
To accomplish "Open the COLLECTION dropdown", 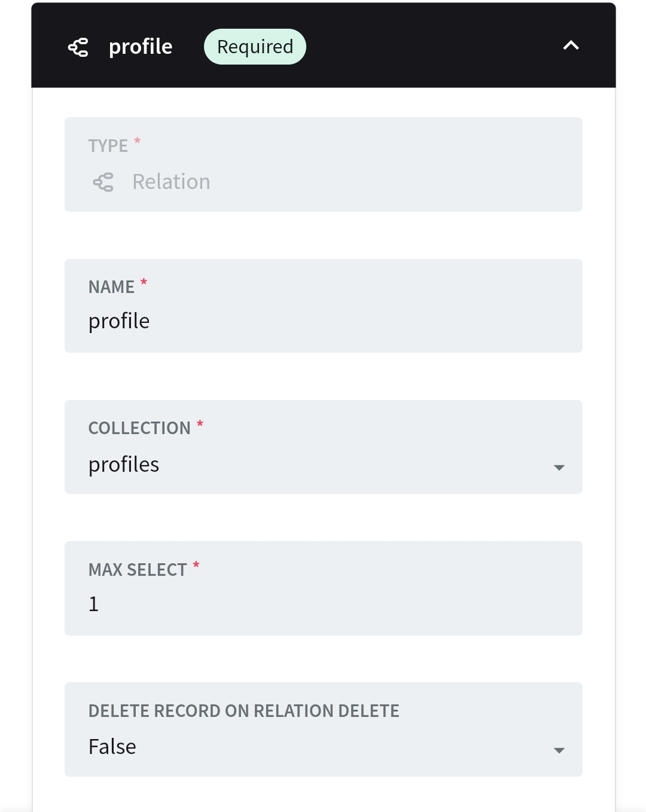I will click(x=323, y=465).
